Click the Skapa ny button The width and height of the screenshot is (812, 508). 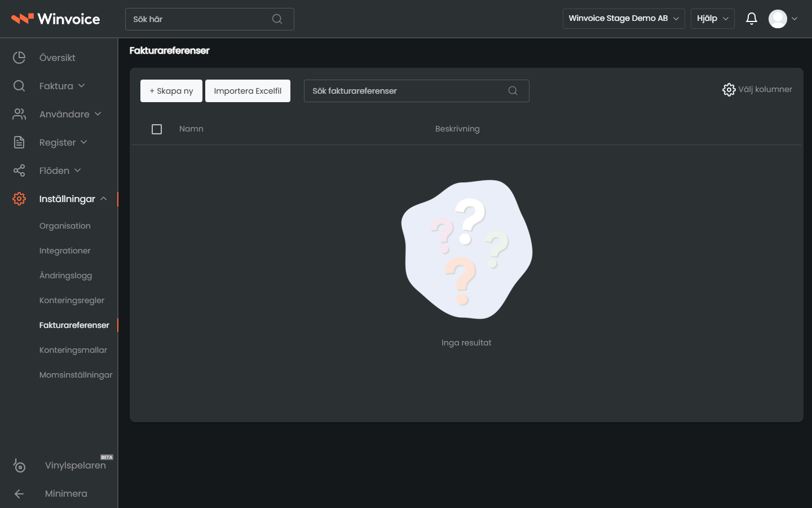171,91
